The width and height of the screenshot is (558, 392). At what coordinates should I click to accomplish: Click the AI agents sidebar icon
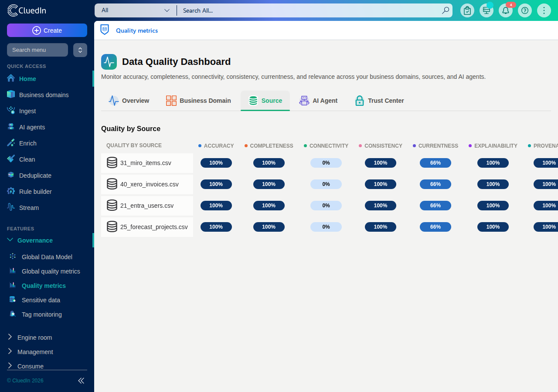click(x=11, y=127)
